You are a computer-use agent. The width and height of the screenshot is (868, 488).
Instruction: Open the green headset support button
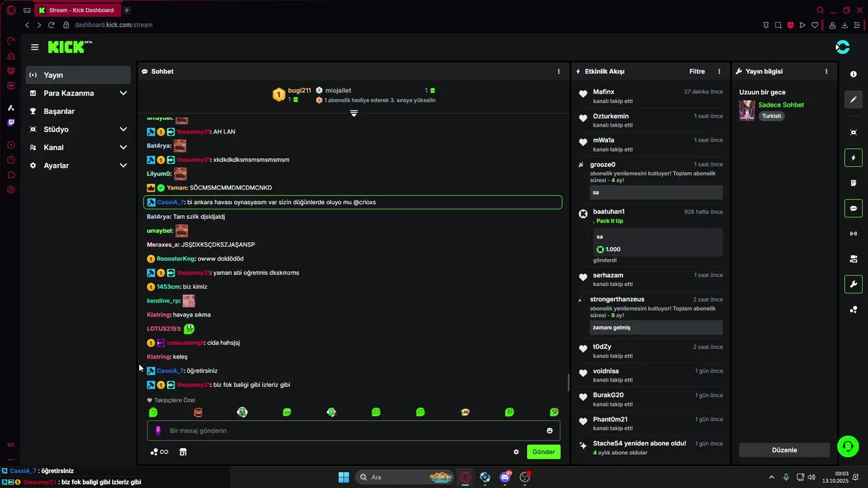pyautogui.click(x=848, y=446)
